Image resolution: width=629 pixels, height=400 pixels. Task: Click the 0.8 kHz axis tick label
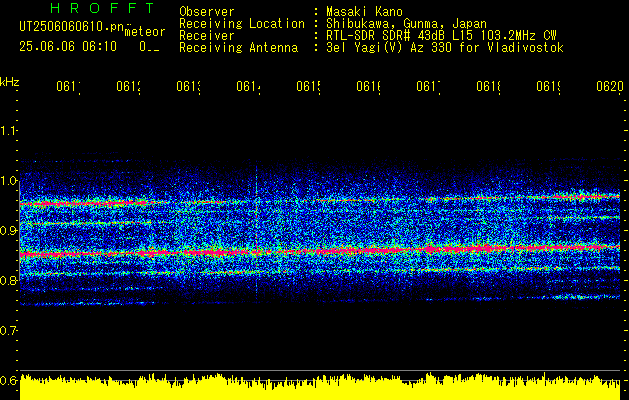pos(8,280)
